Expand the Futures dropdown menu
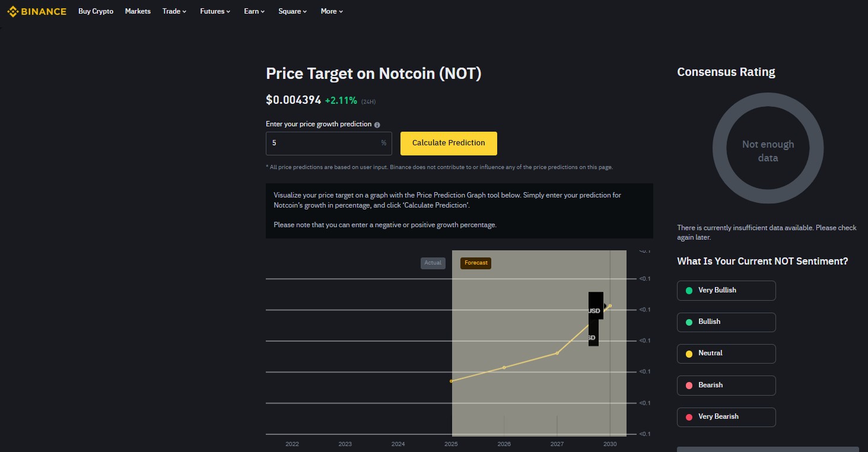The image size is (868, 452). coord(215,11)
